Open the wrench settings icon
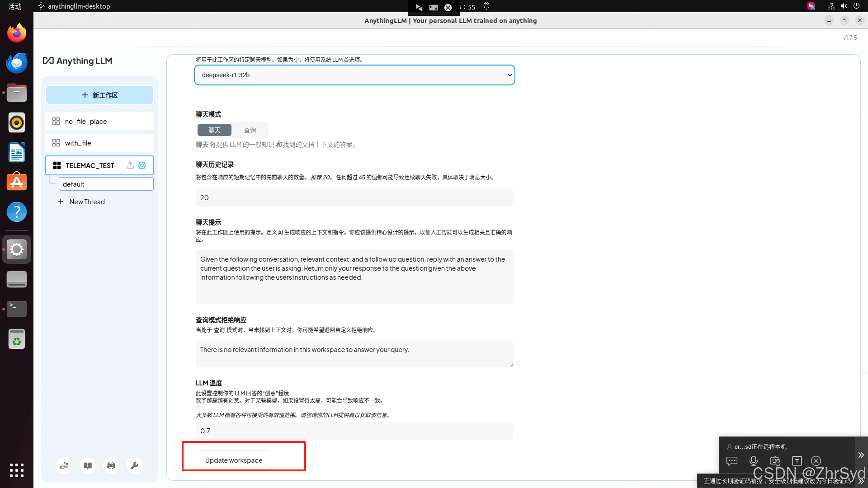The height and width of the screenshot is (488, 868). 134,465
